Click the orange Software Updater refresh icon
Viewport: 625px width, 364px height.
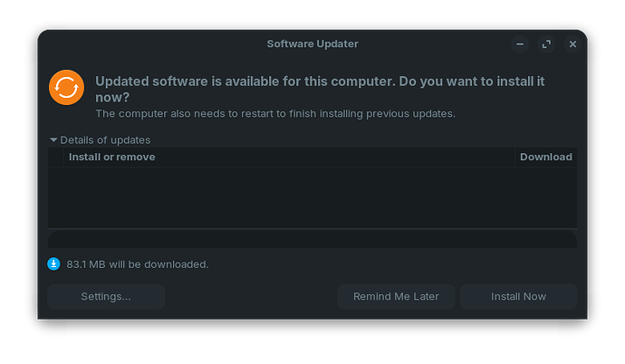(66, 88)
